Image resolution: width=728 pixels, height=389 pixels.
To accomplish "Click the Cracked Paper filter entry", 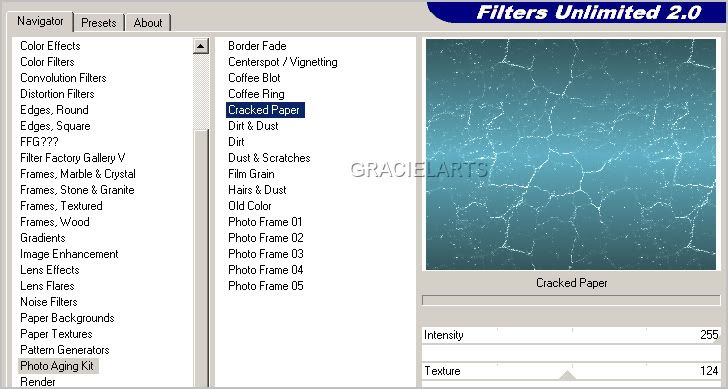I will (265, 110).
